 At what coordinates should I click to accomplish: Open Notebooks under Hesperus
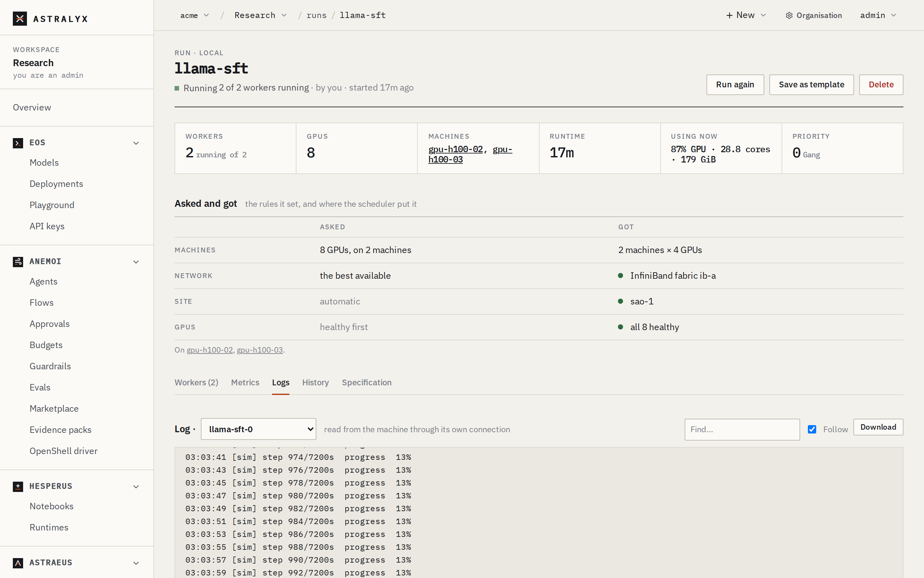(x=52, y=506)
